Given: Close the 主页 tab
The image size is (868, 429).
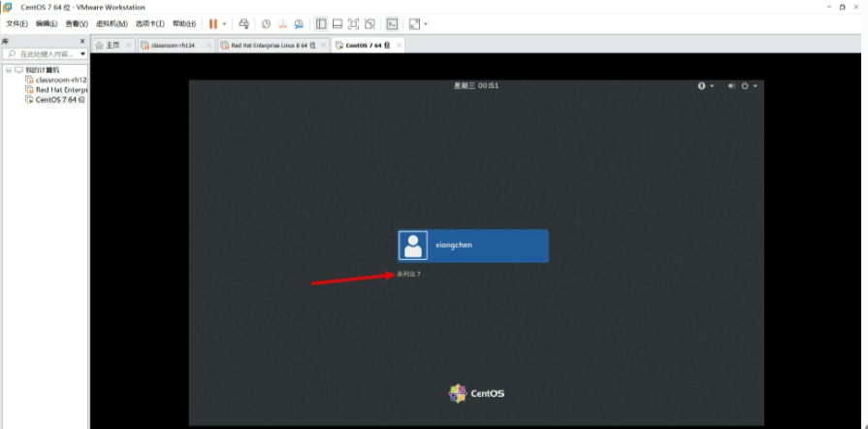Looking at the screenshot, I should click(128, 46).
